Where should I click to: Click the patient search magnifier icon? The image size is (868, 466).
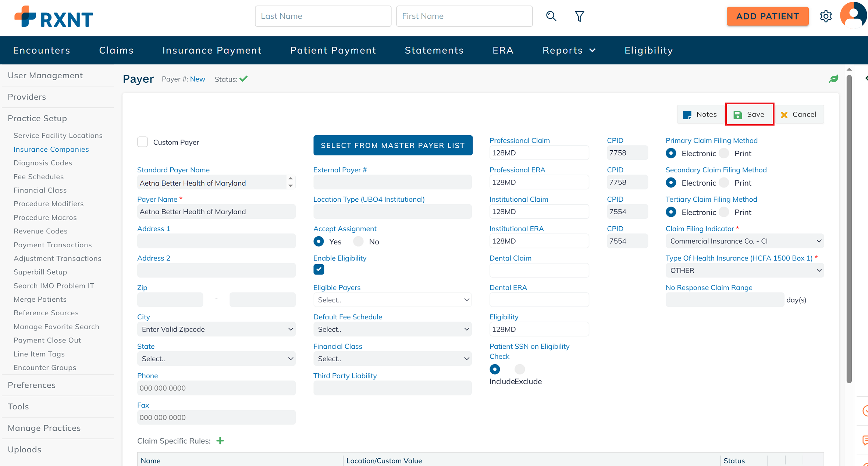click(x=551, y=16)
